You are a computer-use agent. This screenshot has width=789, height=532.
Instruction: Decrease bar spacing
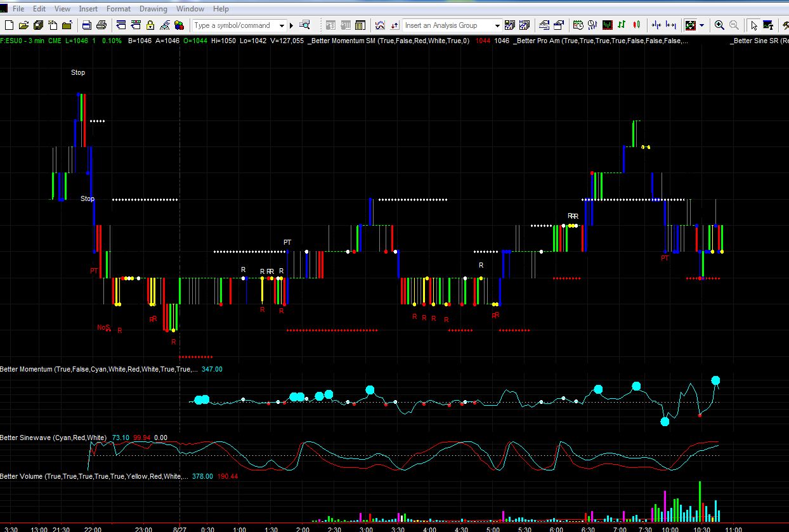pyautogui.click(x=656, y=25)
